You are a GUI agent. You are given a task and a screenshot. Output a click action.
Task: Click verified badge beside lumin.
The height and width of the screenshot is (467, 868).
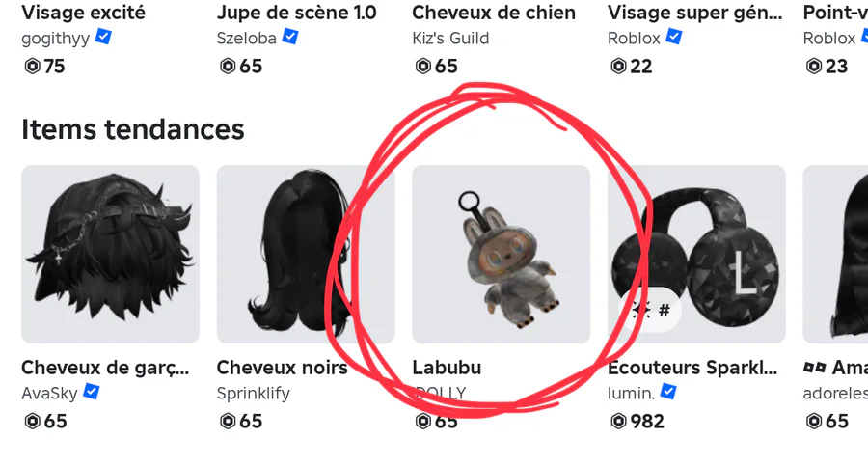point(668,392)
